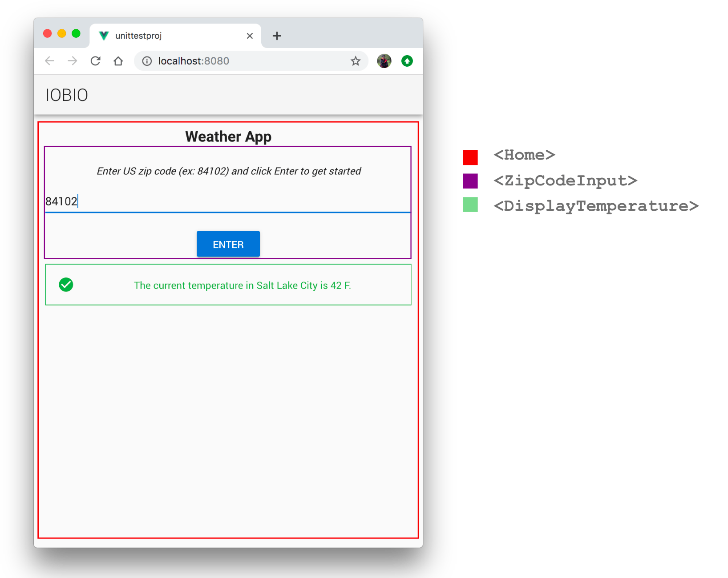Click the green zoom traffic-light circle
This screenshot has width=728, height=578.
[x=77, y=33]
